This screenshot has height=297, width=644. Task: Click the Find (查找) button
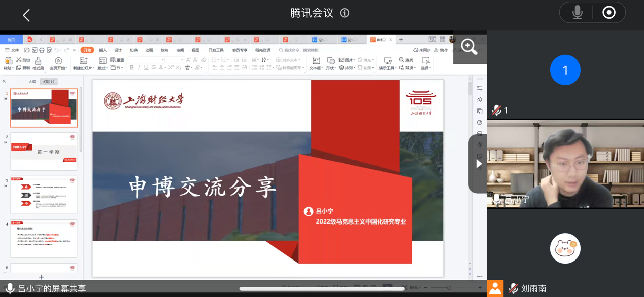click(406, 60)
